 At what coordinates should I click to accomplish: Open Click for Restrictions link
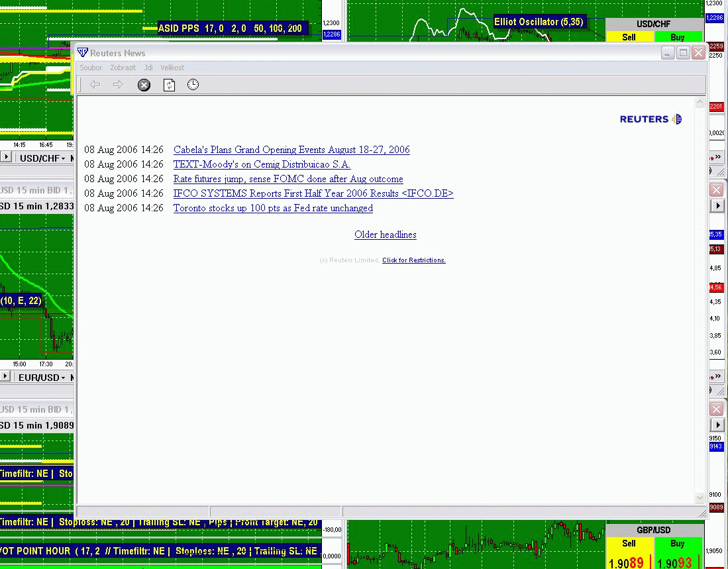click(x=413, y=260)
